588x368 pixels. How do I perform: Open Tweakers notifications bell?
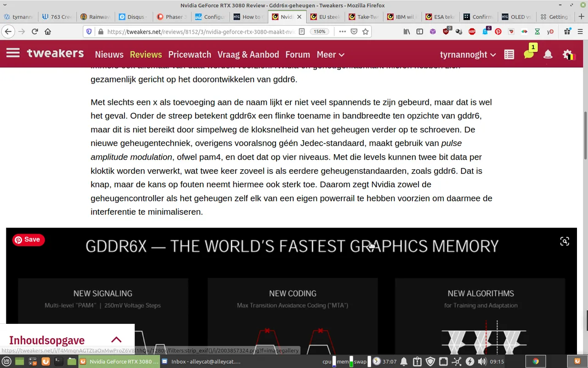point(548,54)
